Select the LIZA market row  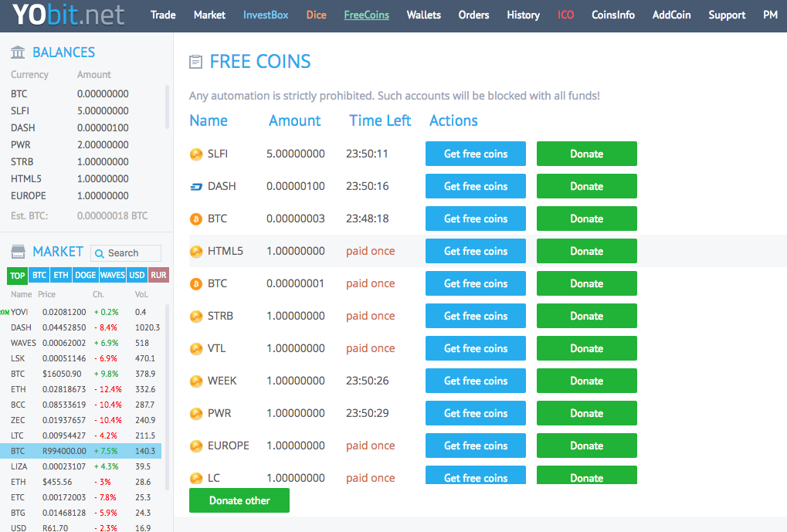click(80, 466)
